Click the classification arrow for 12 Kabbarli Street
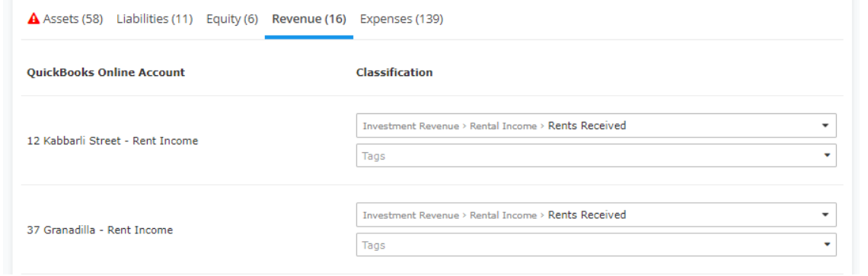Screen dimensions: 868x276 (825, 125)
